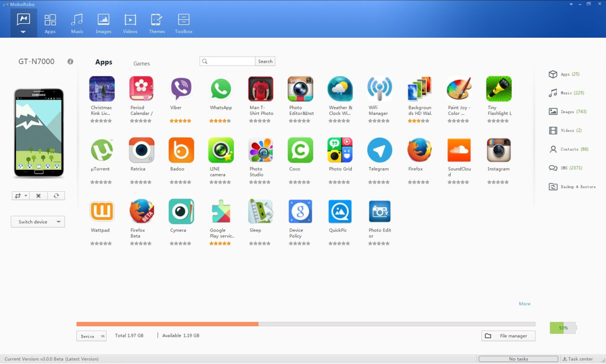
Task: Open the Images section in toolbar
Action: [x=103, y=24]
